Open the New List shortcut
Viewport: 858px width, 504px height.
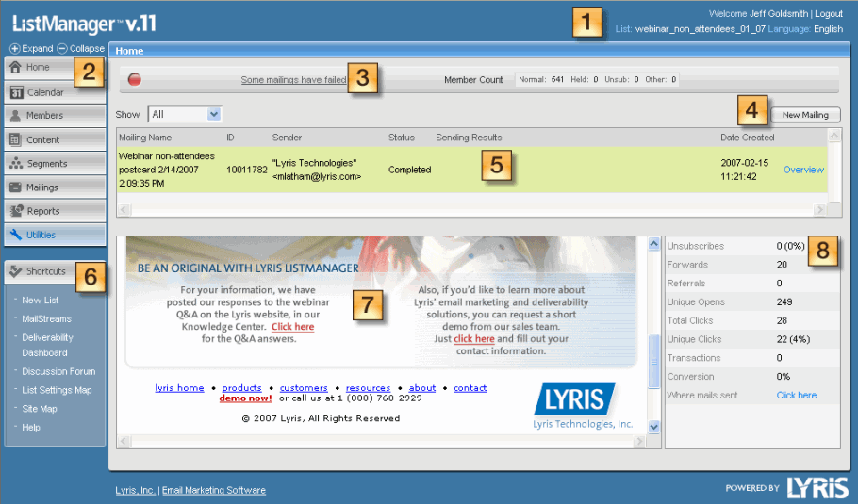40,301
